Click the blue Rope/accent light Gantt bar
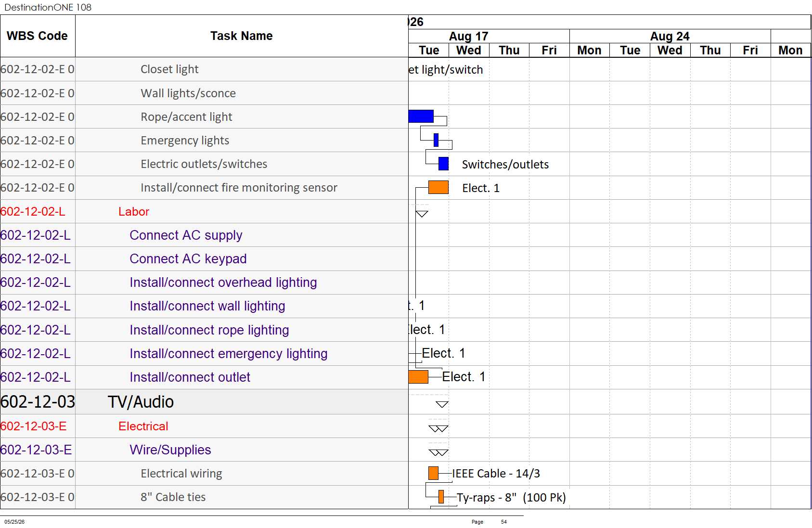 [421, 116]
